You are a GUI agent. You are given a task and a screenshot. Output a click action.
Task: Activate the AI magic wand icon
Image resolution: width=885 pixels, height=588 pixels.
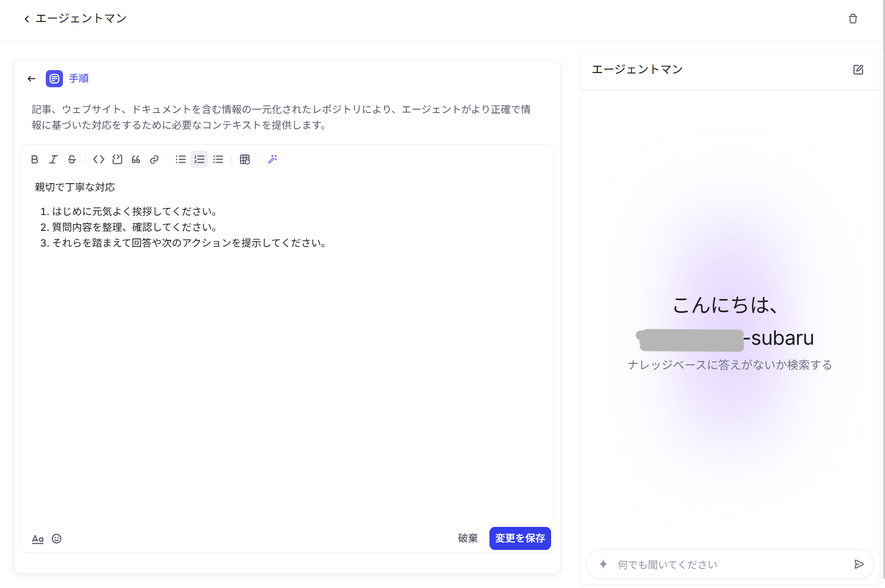tap(272, 159)
